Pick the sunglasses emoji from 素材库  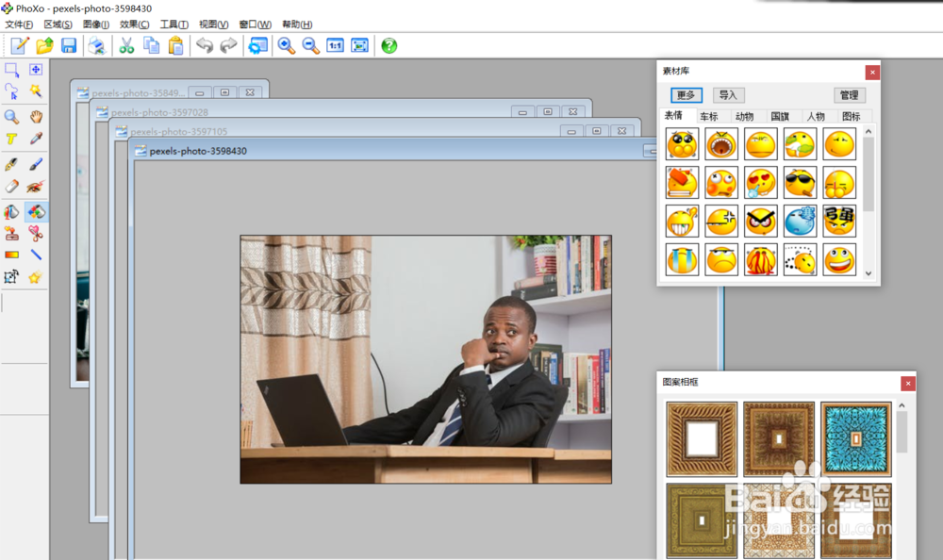pyautogui.click(x=800, y=182)
